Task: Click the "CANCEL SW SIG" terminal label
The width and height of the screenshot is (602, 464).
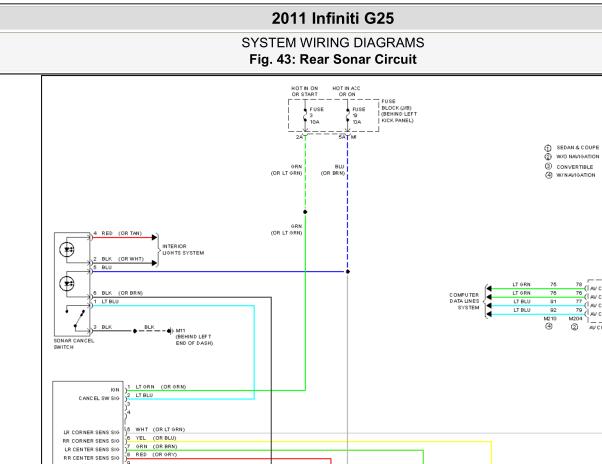Action: (99, 398)
